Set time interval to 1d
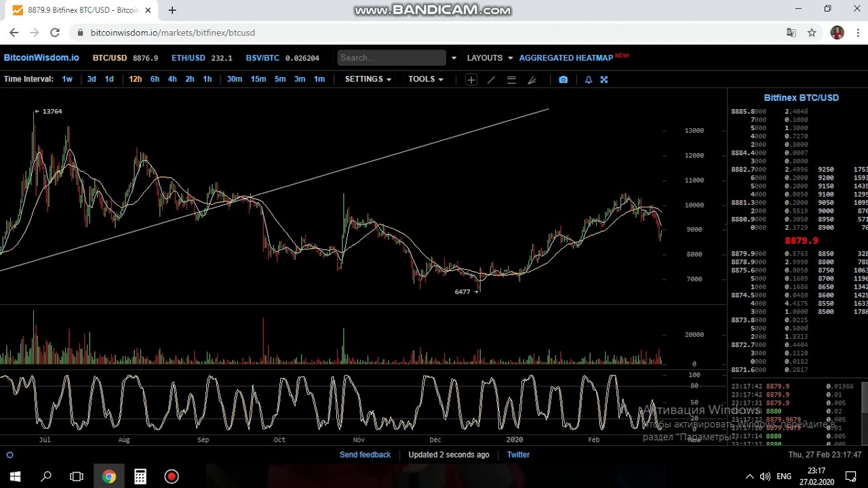 [x=109, y=79]
